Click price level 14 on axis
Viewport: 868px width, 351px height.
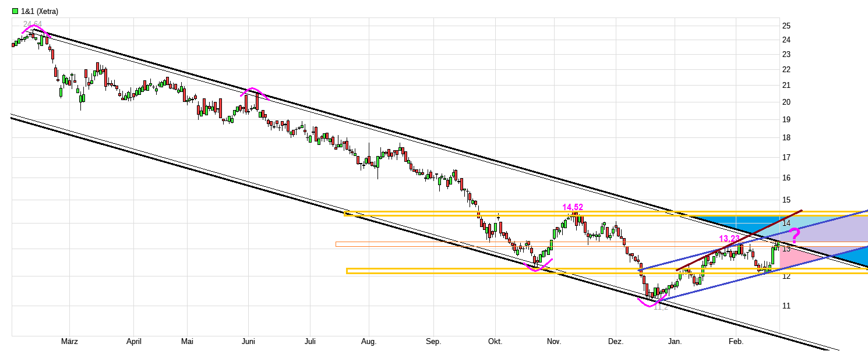786,224
